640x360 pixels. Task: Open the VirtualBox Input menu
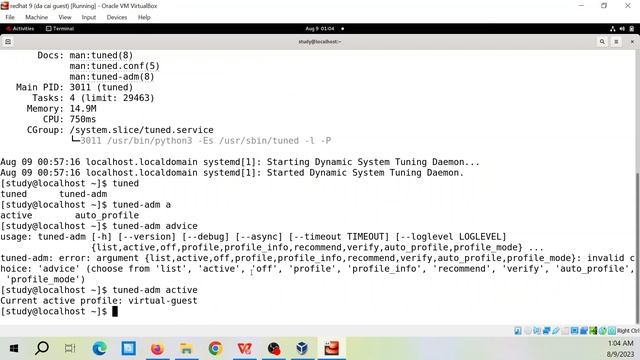(89, 17)
